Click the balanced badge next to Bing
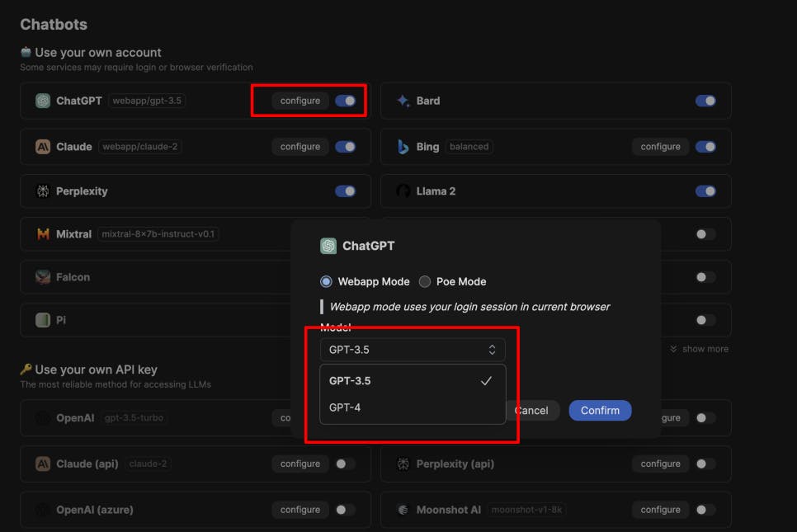 (x=469, y=147)
